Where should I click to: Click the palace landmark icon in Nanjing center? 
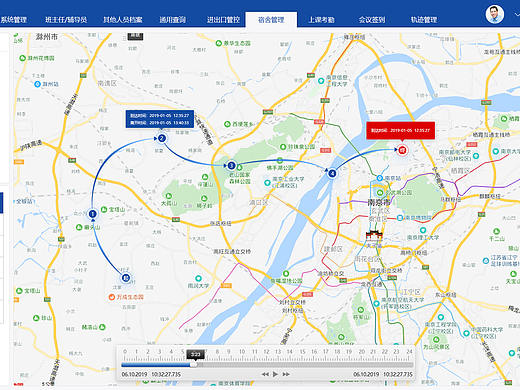(374, 235)
